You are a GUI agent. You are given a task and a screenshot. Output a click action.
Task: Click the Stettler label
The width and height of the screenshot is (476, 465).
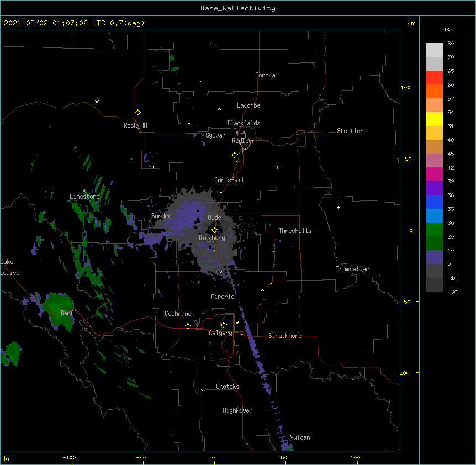(x=350, y=131)
